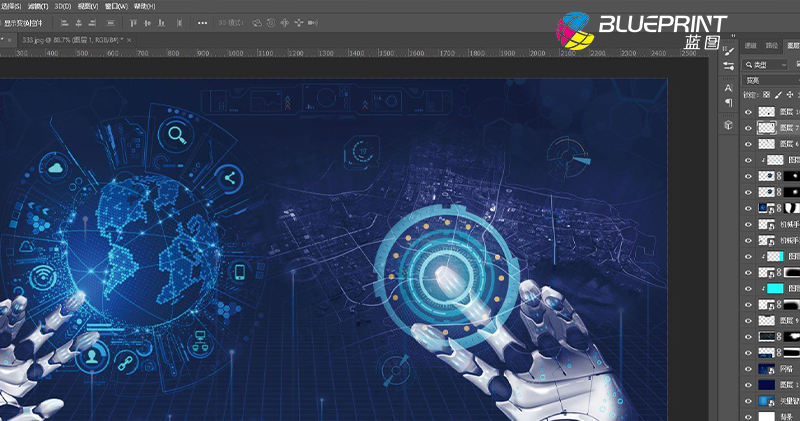The height and width of the screenshot is (421, 800).
Task: Hide the solid cyan clipped layer
Action: point(748,289)
